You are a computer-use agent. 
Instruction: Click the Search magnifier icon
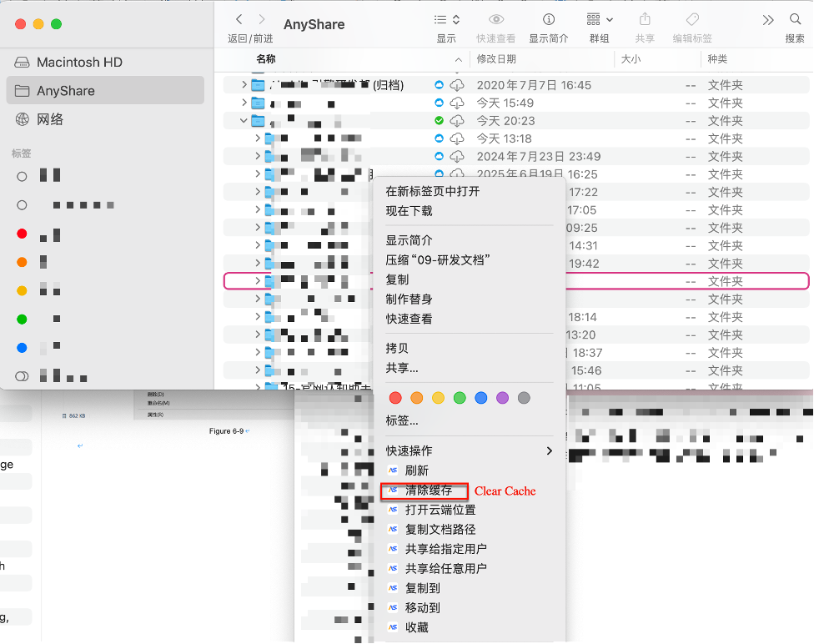coord(795,19)
